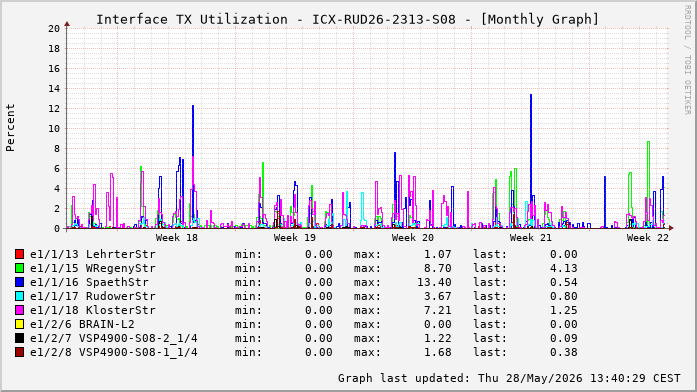Image resolution: width=697 pixels, height=392 pixels.
Task: Click legend label e1/1/13 LehrterStr
Action: (92, 254)
